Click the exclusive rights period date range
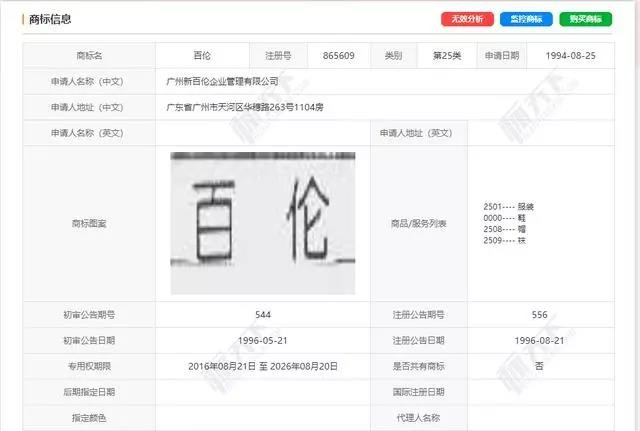 point(263,367)
